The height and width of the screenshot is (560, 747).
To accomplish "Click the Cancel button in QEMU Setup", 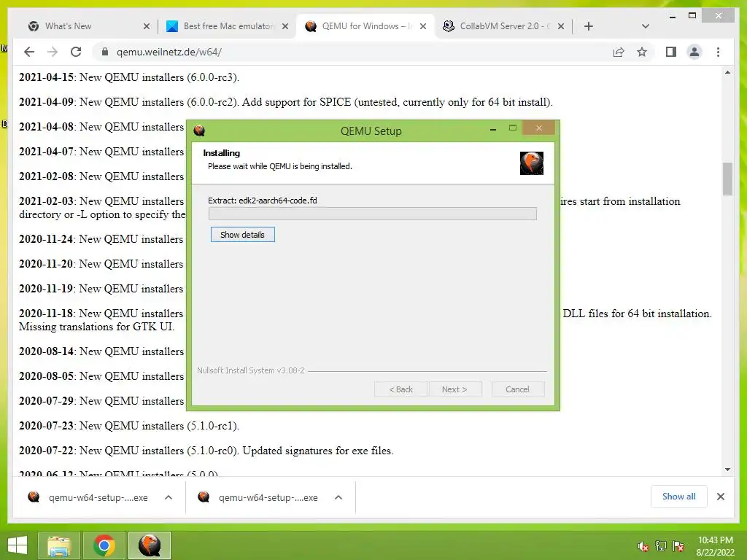I will coord(517,389).
